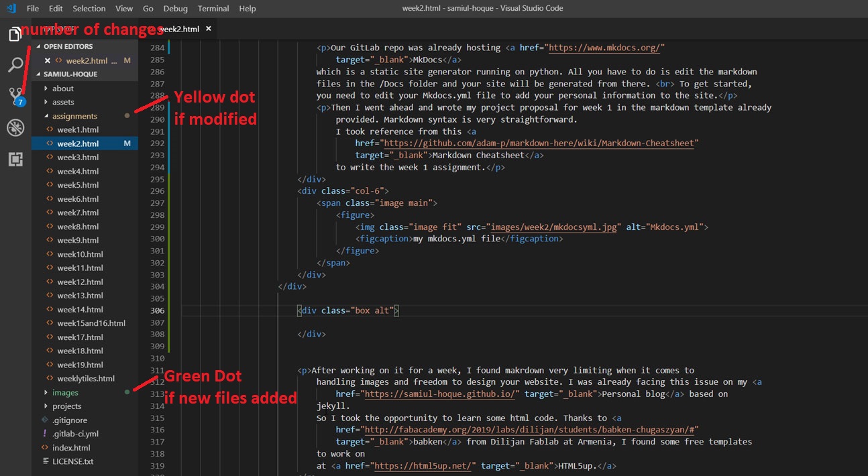Open weeklytiles.html file

coord(85,378)
